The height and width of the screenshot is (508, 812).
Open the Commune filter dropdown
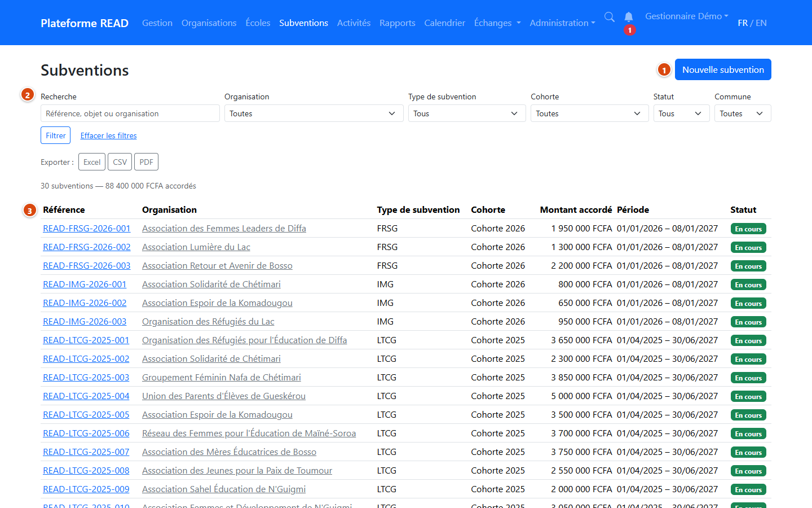(x=743, y=113)
